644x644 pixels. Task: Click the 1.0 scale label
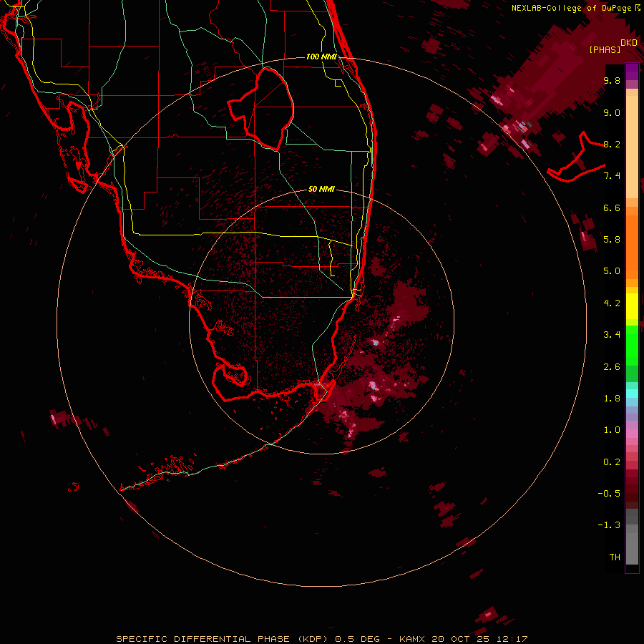tap(612, 430)
